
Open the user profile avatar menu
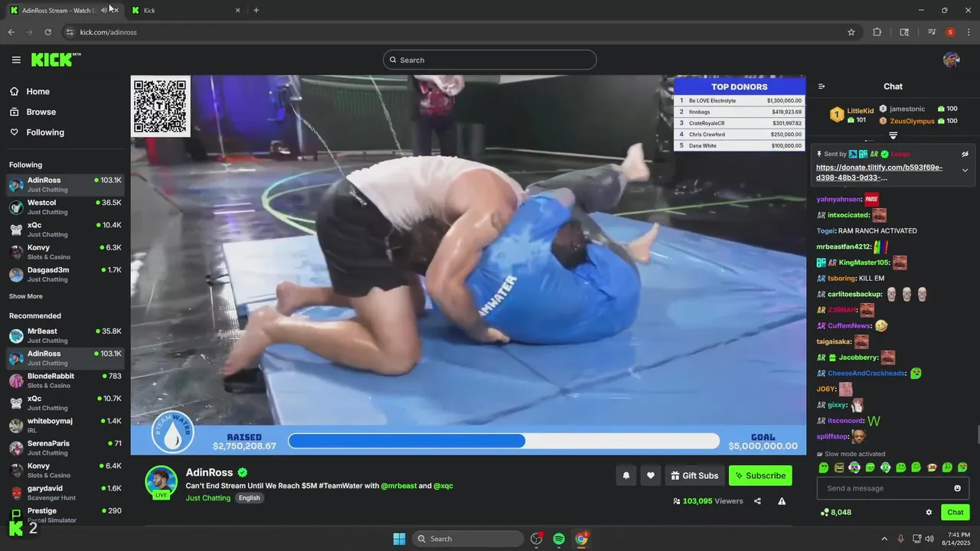(x=952, y=60)
